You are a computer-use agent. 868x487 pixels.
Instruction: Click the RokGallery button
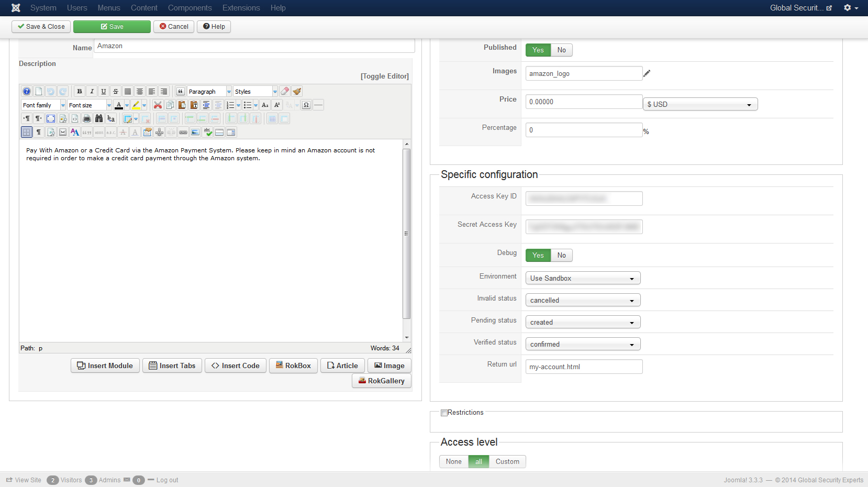(382, 381)
